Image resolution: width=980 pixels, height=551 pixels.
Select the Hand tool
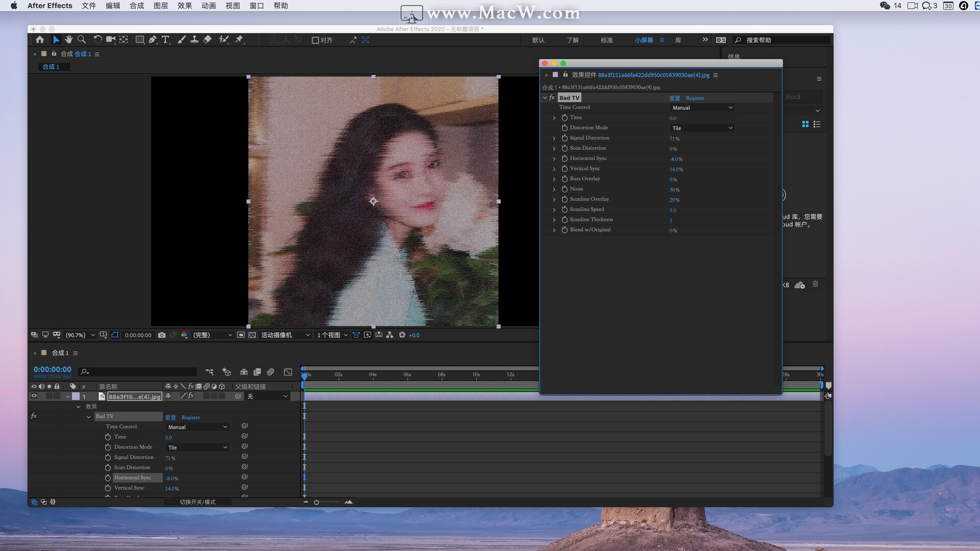[x=69, y=39]
